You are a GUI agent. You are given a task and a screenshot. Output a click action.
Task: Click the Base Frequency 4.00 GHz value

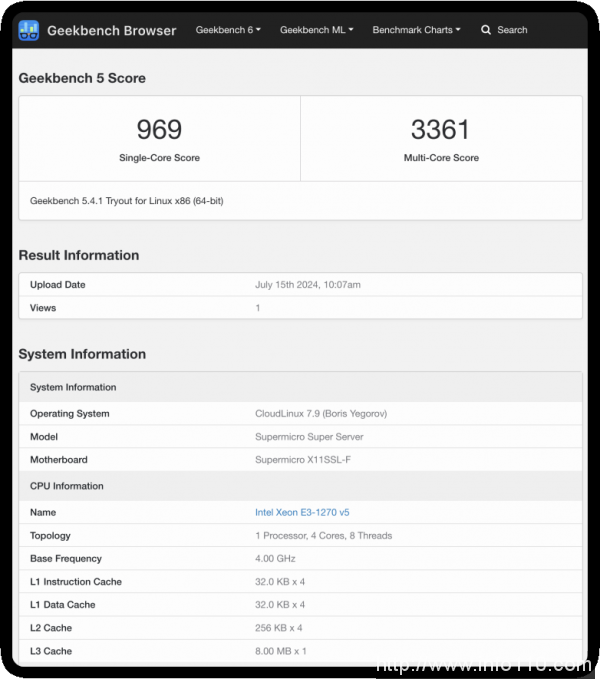277,559
